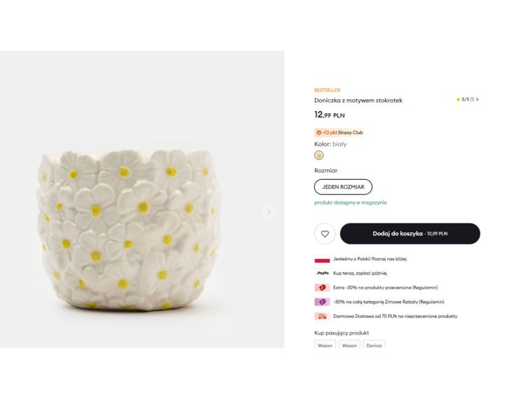Click the Polish flag icon
The image size is (532, 399).
(x=322, y=259)
